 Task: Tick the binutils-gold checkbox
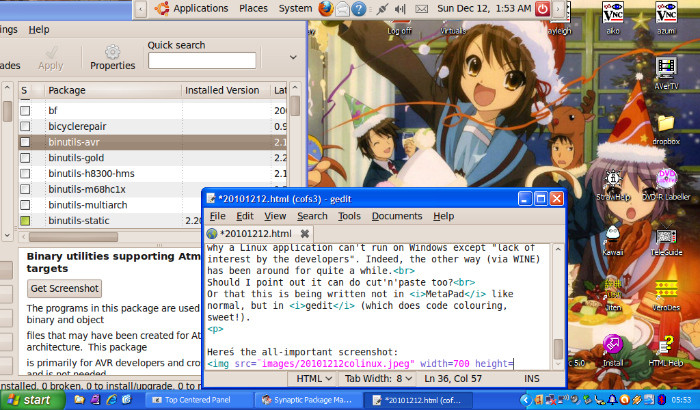point(25,158)
